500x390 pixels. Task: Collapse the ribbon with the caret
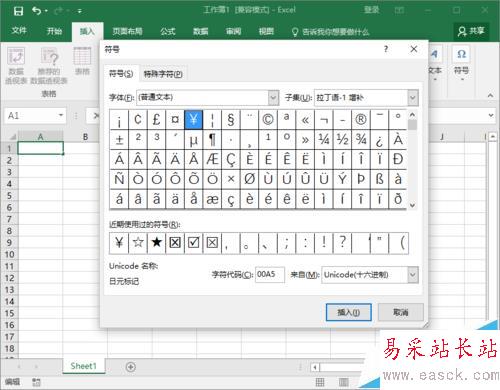(x=490, y=95)
